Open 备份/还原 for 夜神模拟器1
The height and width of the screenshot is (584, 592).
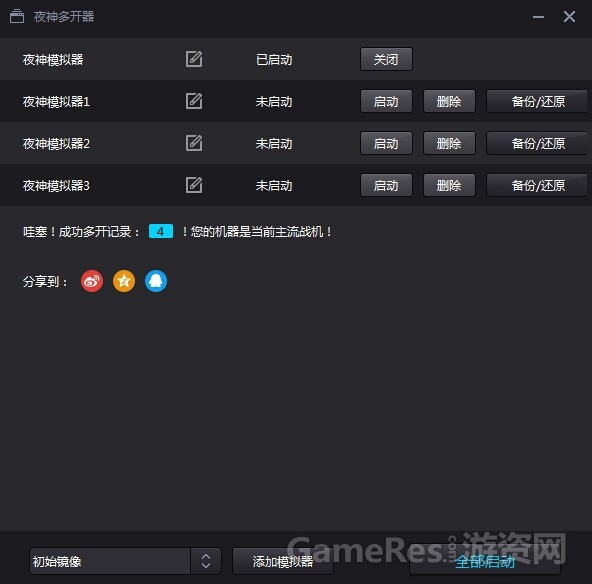click(x=538, y=101)
